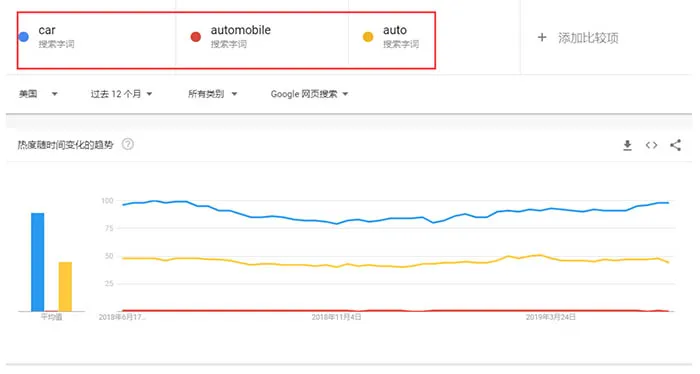Open the 过去 12 个月 time range dropdown
700x374 pixels.
click(121, 94)
